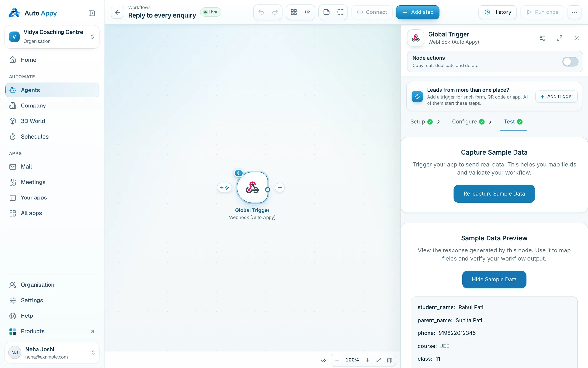Click the sticky note page icon
The height and width of the screenshot is (368, 588).
(326, 12)
